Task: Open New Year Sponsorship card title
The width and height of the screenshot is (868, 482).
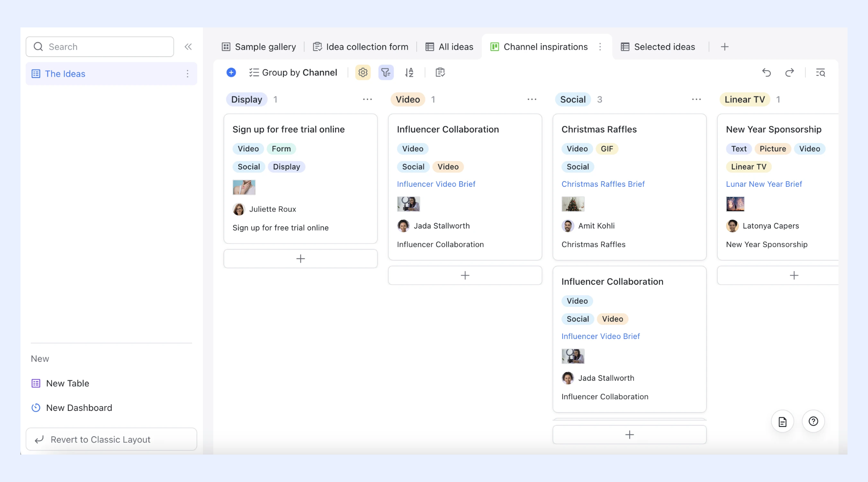Action: click(774, 129)
